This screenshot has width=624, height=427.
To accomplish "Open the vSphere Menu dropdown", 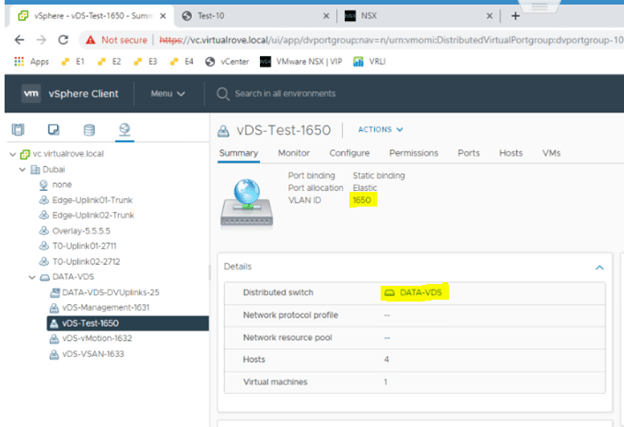I will tap(167, 94).
